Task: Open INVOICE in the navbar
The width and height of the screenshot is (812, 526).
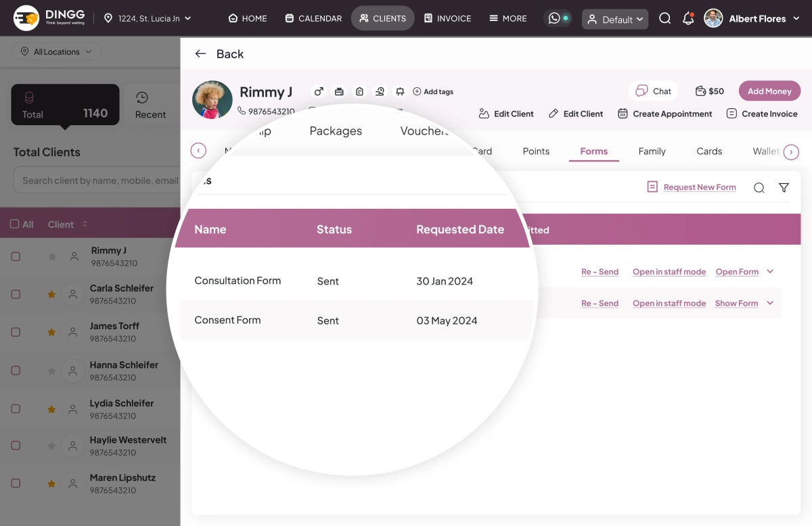Action: coord(447,18)
